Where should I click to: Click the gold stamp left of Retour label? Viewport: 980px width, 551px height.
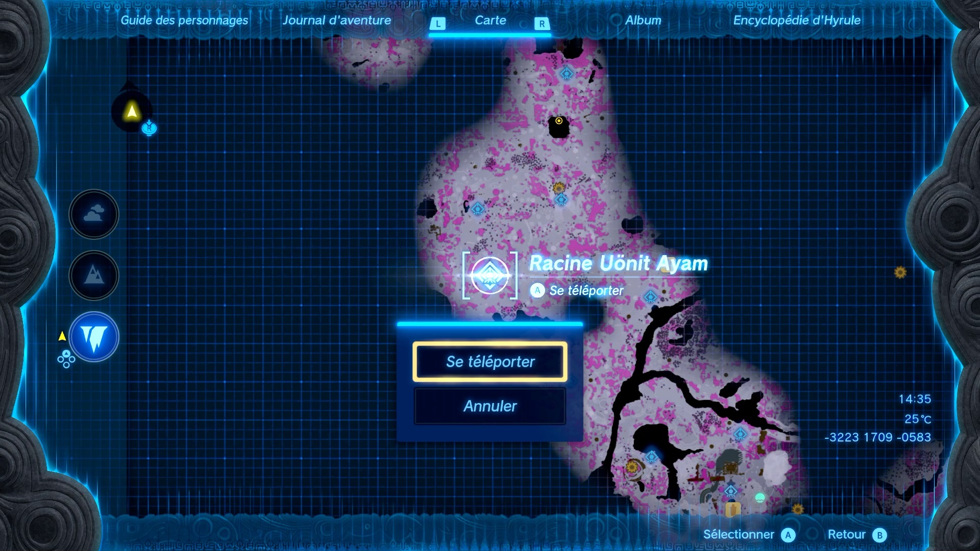[x=797, y=509]
